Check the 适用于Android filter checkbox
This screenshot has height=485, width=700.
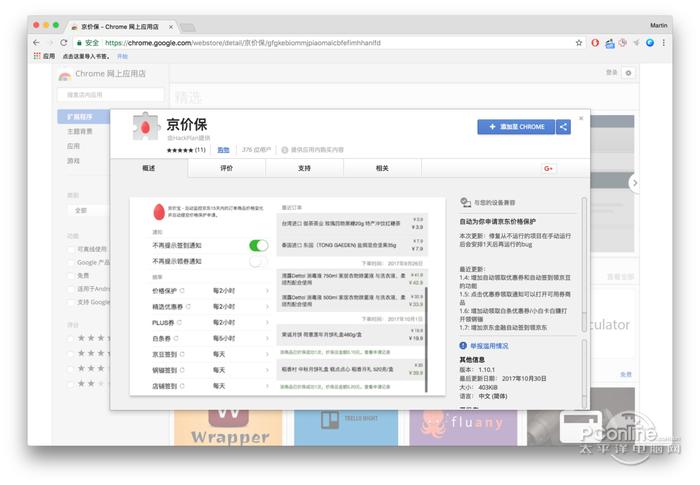pos(71,289)
